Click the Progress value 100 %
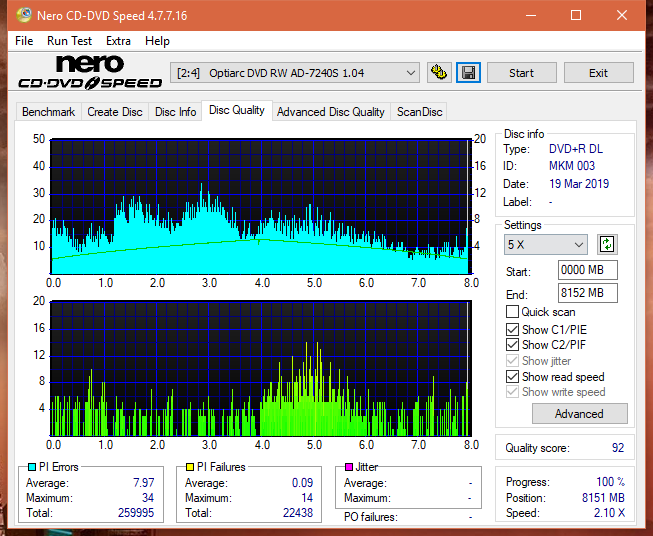The width and height of the screenshot is (653, 536). [611, 482]
